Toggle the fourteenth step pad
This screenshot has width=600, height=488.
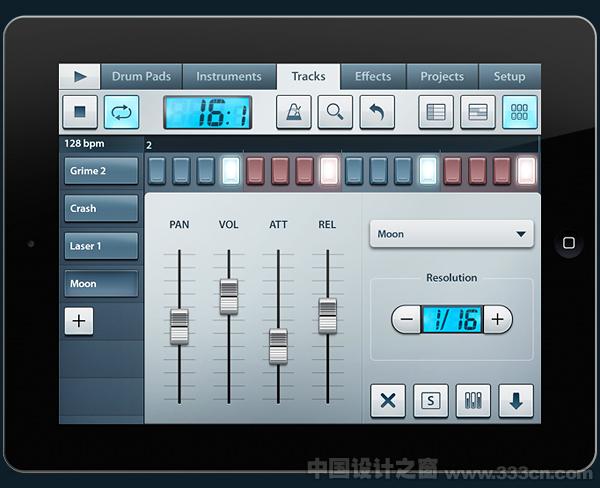tap(478, 171)
